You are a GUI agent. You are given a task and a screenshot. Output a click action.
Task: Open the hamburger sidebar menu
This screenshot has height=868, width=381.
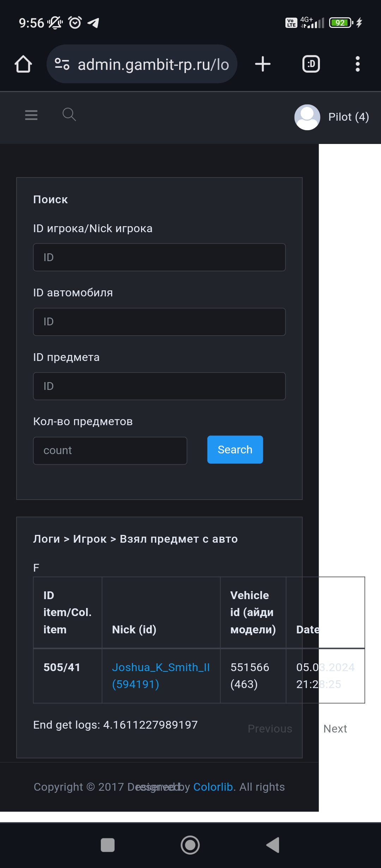[31, 115]
